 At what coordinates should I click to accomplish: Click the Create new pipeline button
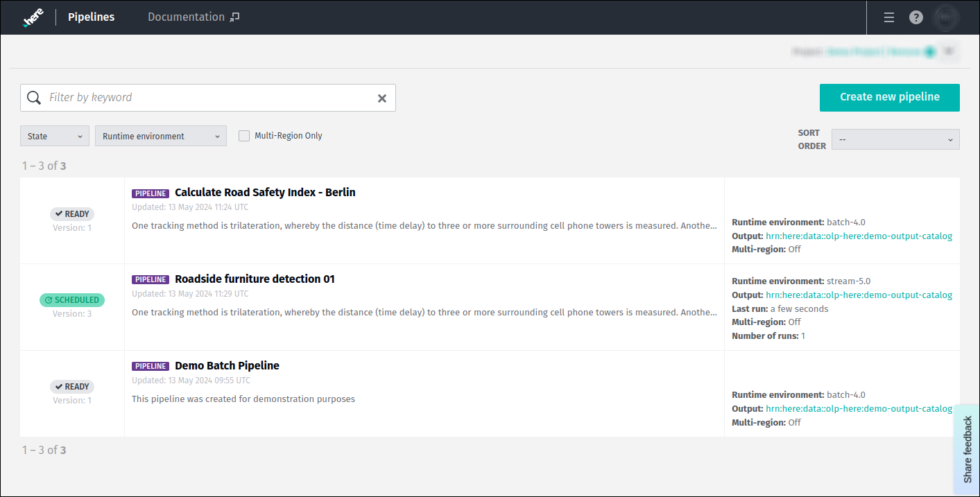889,97
